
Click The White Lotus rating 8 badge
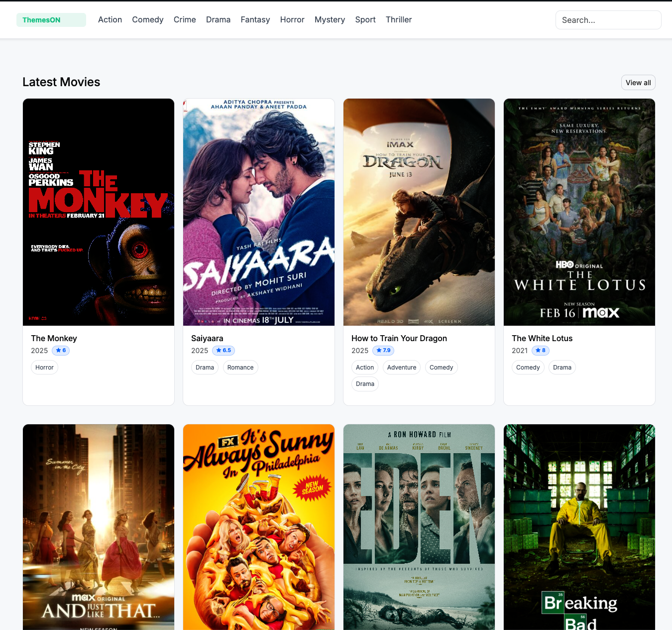coord(541,351)
